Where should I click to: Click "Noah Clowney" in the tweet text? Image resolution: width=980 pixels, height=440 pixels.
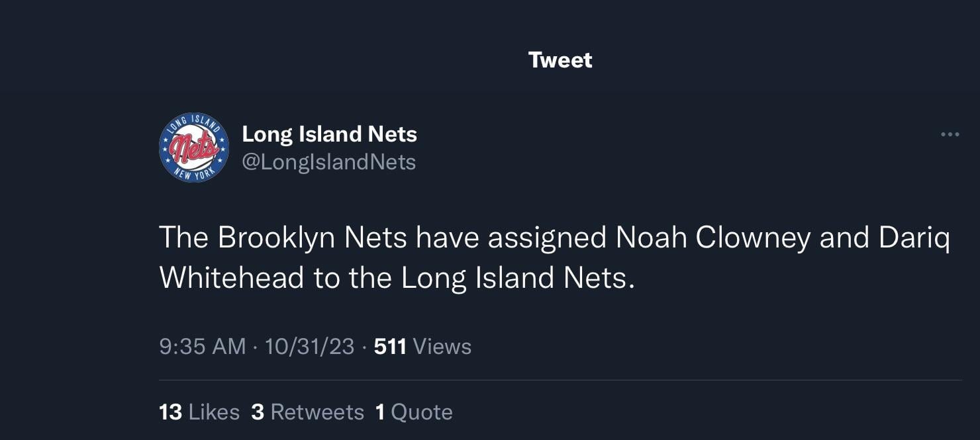point(713,238)
